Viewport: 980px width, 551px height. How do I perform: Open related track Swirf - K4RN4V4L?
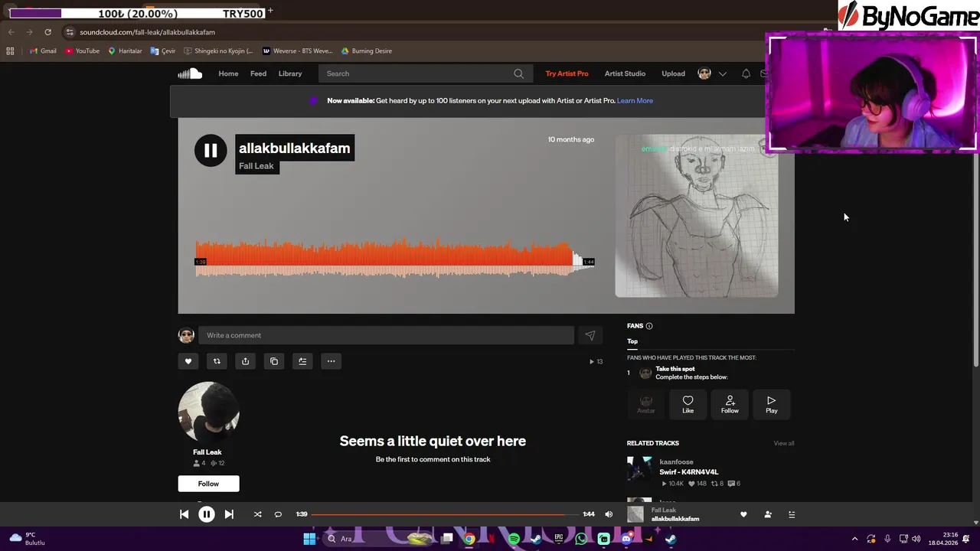(x=689, y=472)
